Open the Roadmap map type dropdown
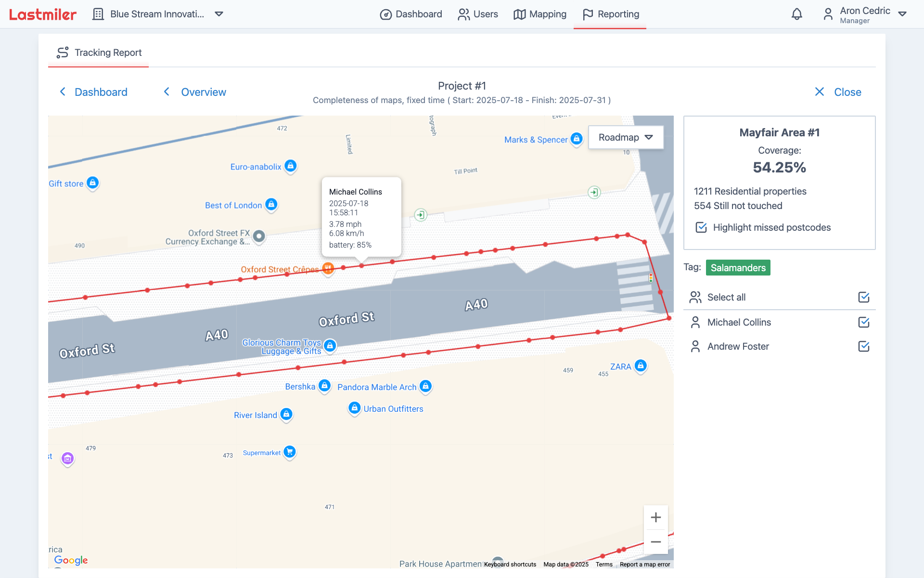The height and width of the screenshot is (578, 924). point(626,137)
